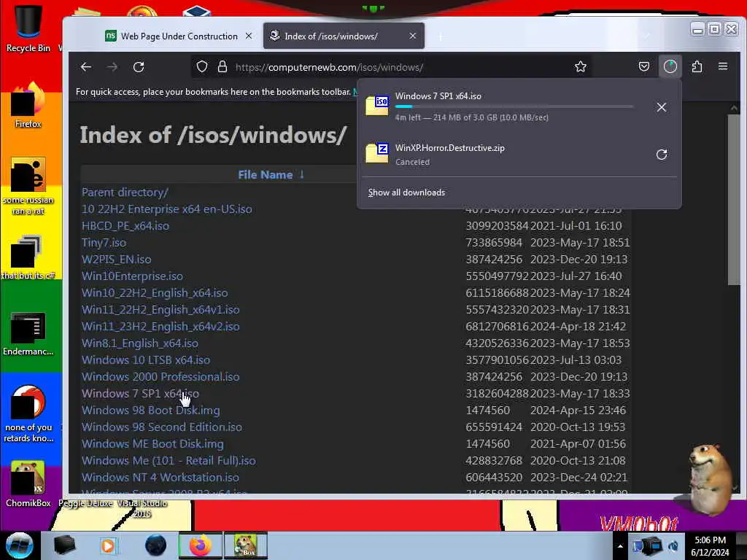Bookmark this page with the star icon
The width and height of the screenshot is (747, 560).
[x=580, y=67]
